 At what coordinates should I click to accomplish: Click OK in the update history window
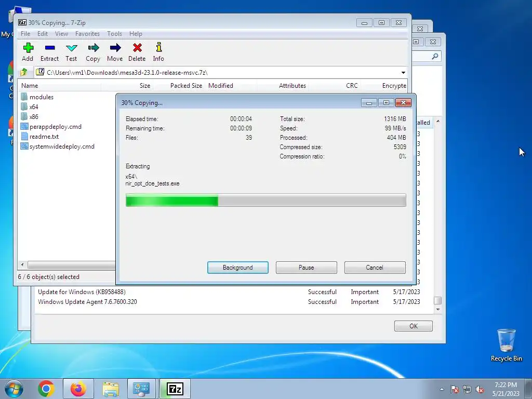point(413,326)
